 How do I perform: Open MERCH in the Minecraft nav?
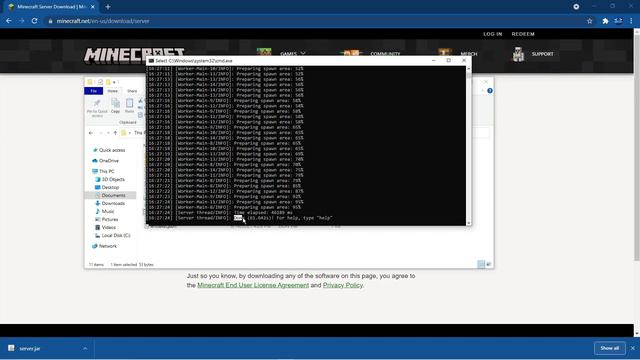click(x=469, y=54)
